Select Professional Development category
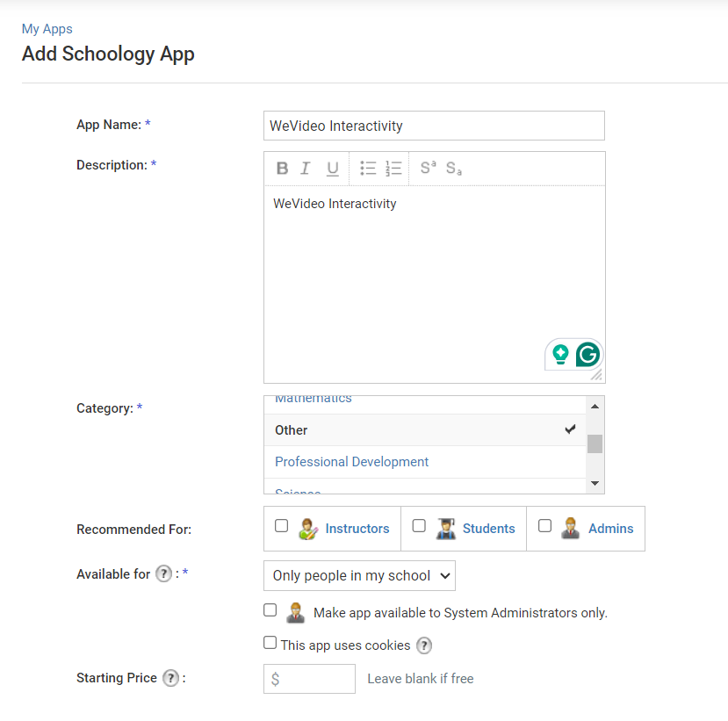Image resolution: width=728 pixels, height=721 pixels. coord(425,462)
